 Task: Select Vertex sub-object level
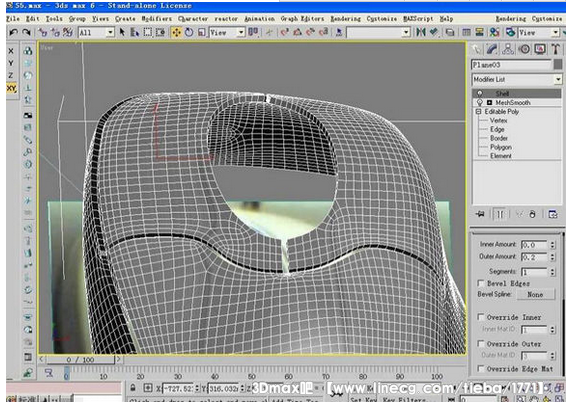(x=498, y=120)
